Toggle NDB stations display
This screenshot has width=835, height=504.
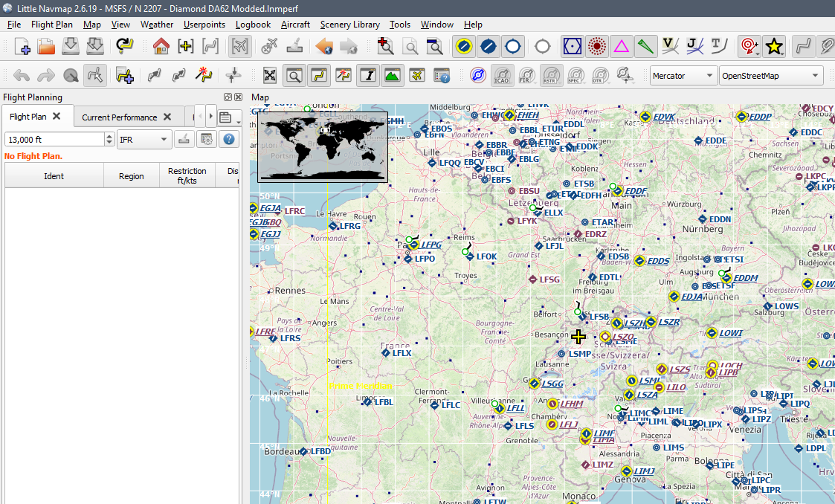(597, 47)
